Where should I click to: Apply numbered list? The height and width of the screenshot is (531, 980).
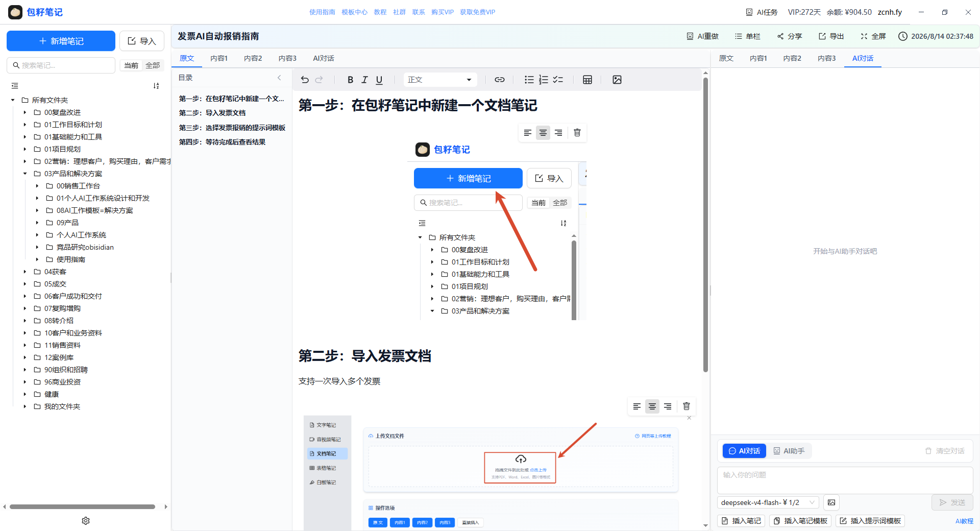click(544, 80)
